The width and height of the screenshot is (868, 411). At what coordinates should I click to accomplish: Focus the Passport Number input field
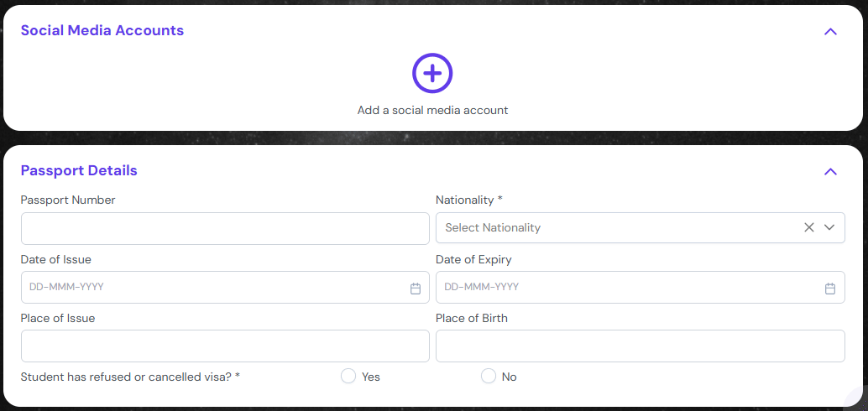(225, 228)
